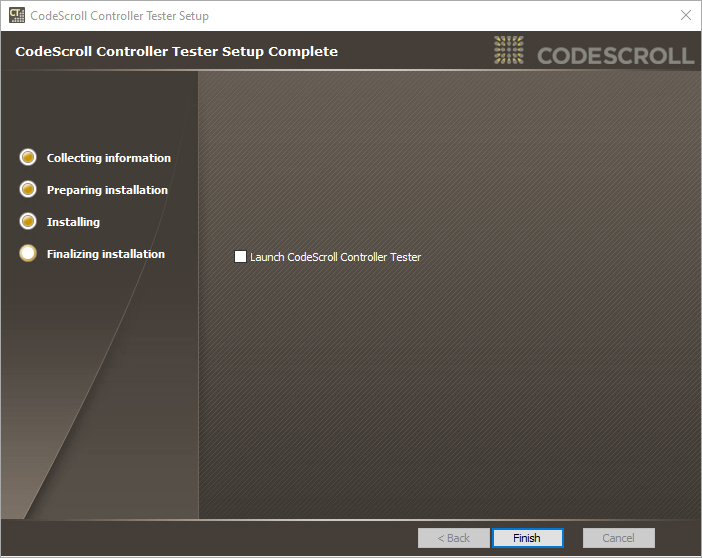The height and width of the screenshot is (558, 702).
Task: Click the 'Installing' step text
Action: tap(73, 222)
